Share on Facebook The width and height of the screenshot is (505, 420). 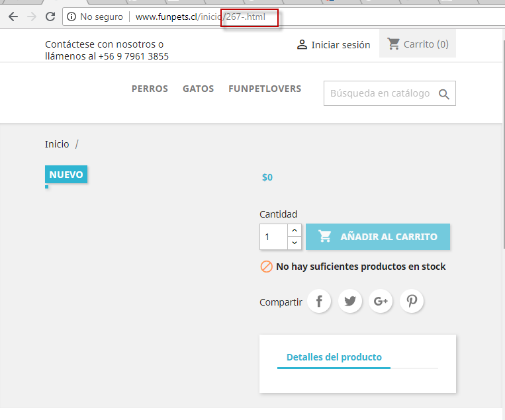(x=319, y=301)
